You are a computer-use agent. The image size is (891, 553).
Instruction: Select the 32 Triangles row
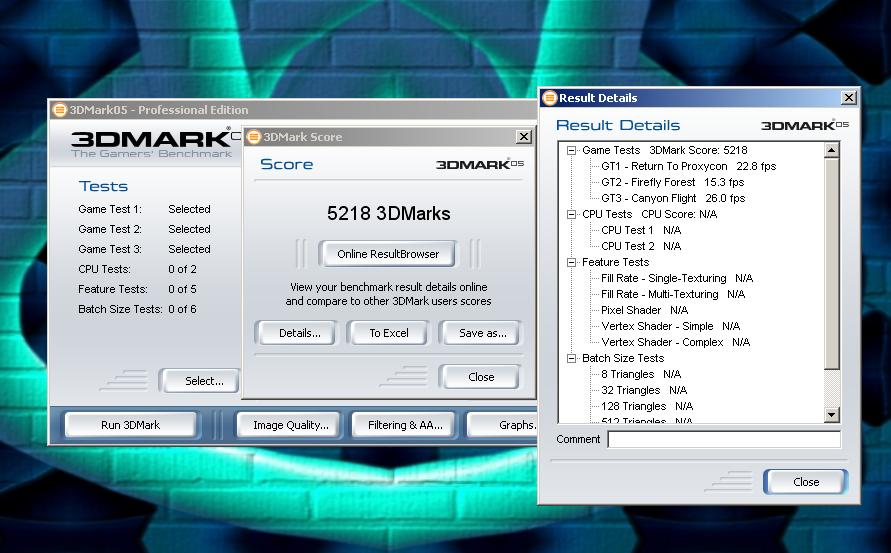tap(644, 390)
